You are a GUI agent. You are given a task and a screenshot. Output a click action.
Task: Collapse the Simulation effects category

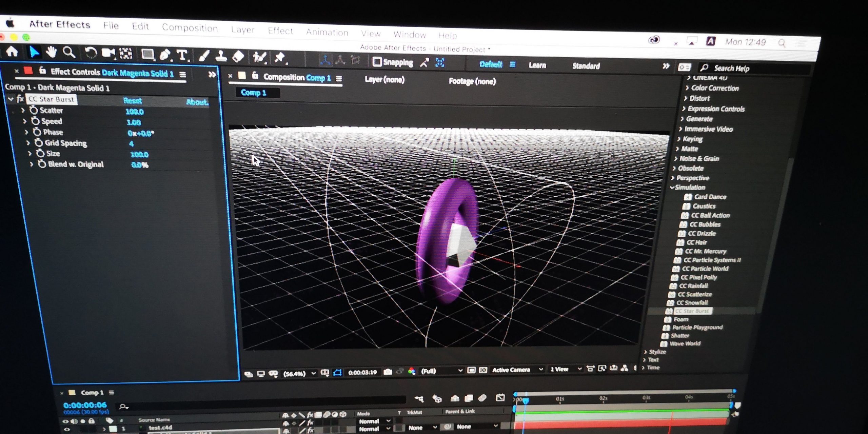[x=672, y=187]
